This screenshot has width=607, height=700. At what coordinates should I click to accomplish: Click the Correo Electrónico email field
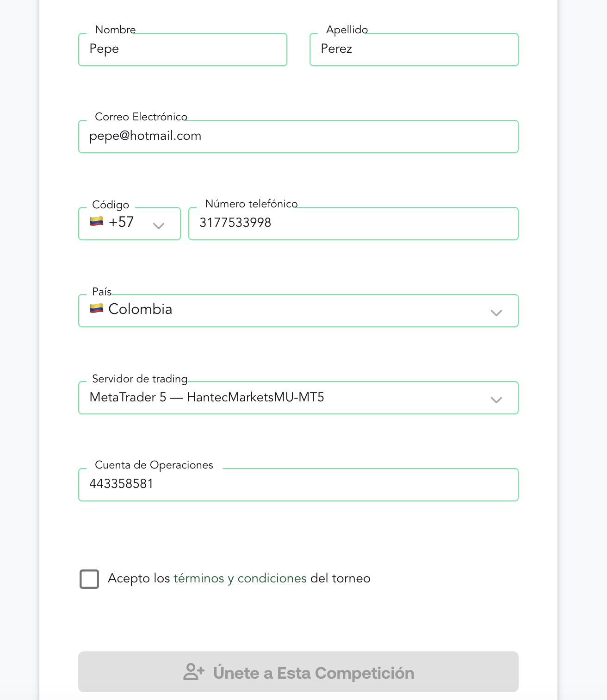pyautogui.click(x=298, y=137)
